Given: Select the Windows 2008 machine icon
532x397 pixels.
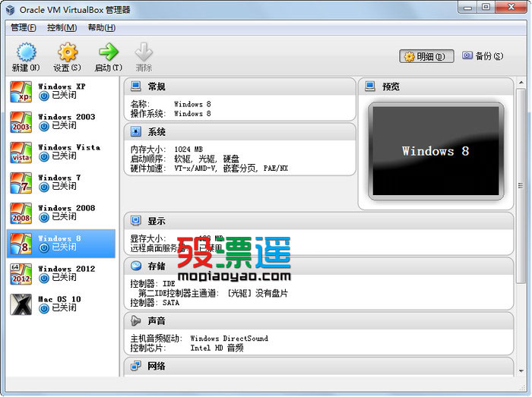Looking at the screenshot, I should click(21, 213).
